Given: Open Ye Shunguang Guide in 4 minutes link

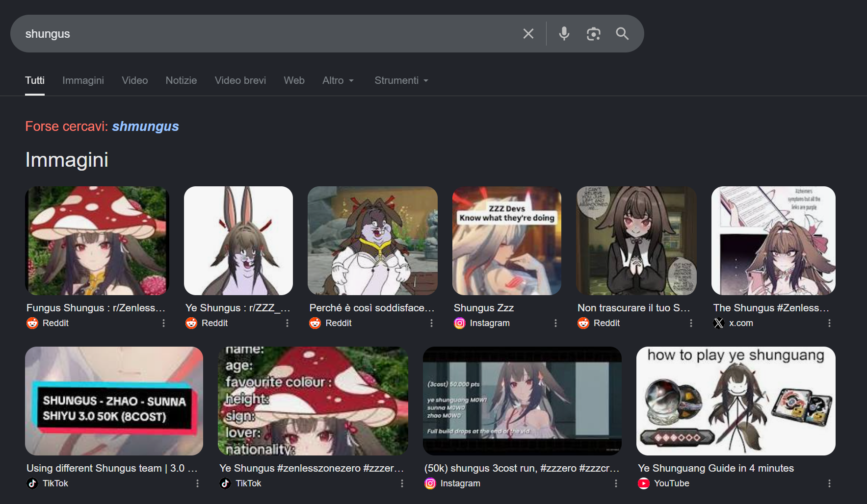Looking at the screenshot, I should click(716, 468).
